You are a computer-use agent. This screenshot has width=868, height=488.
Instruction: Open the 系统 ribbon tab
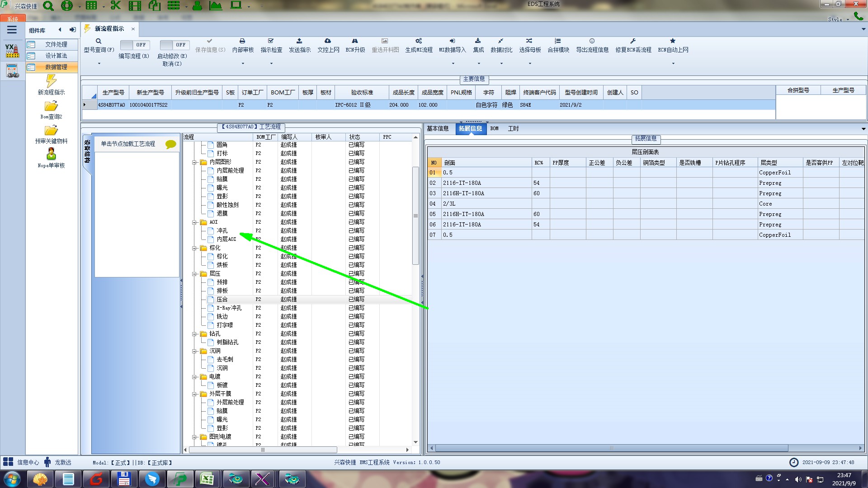(13, 19)
